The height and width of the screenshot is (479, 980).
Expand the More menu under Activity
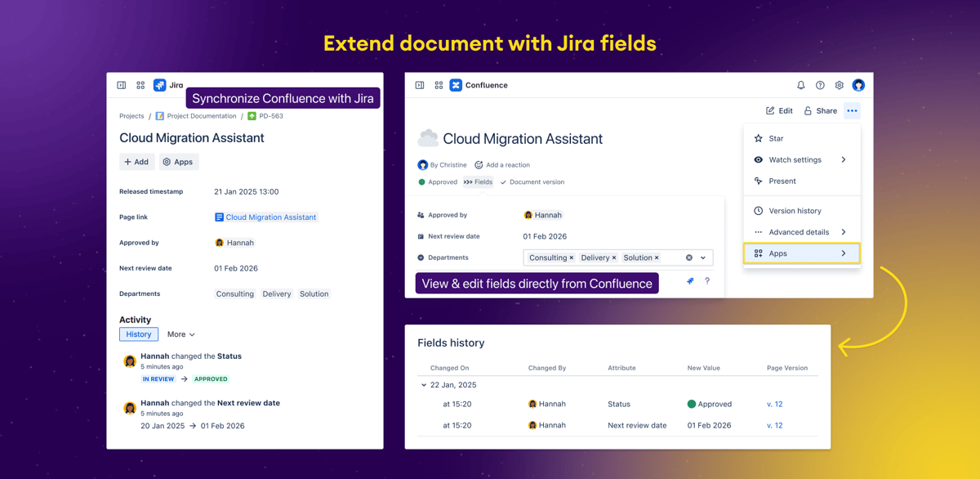tap(180, 334)
